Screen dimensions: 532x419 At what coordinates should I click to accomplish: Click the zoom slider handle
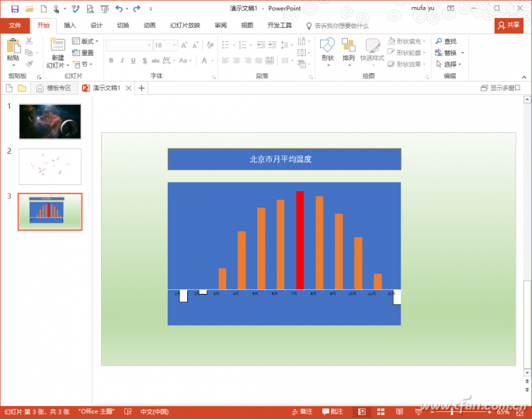click(x=451, y=412)
